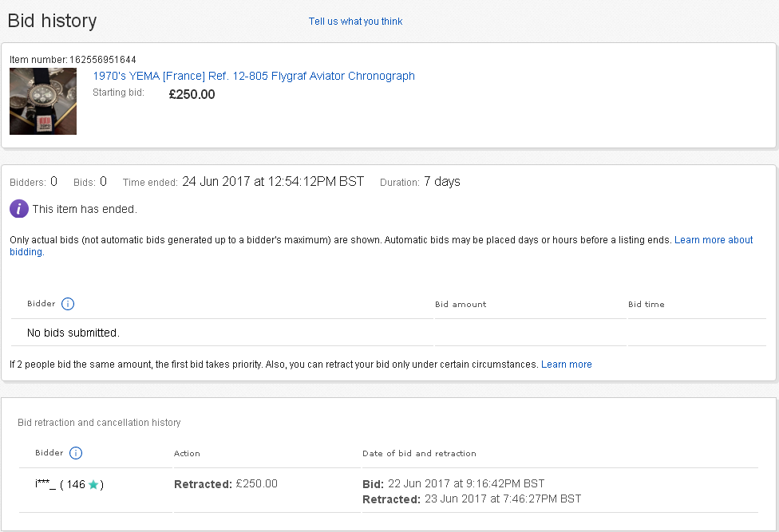Open 'Learn more about bidding' link

(713, 240)
